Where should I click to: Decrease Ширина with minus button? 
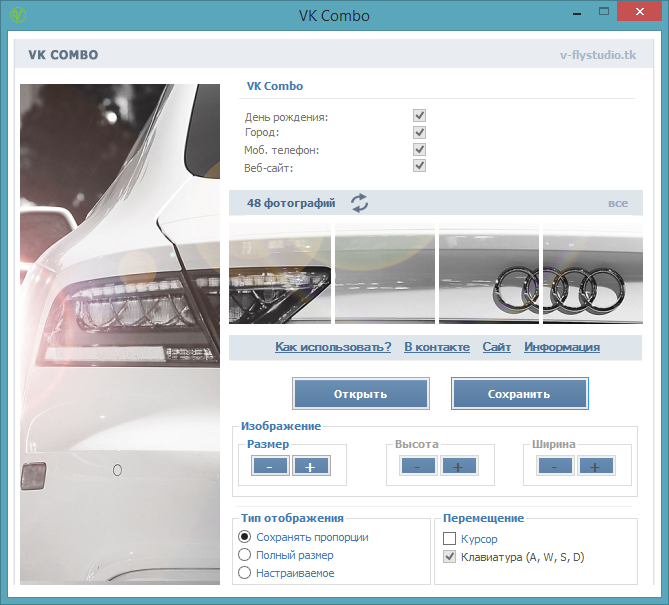tap(555, 465)
